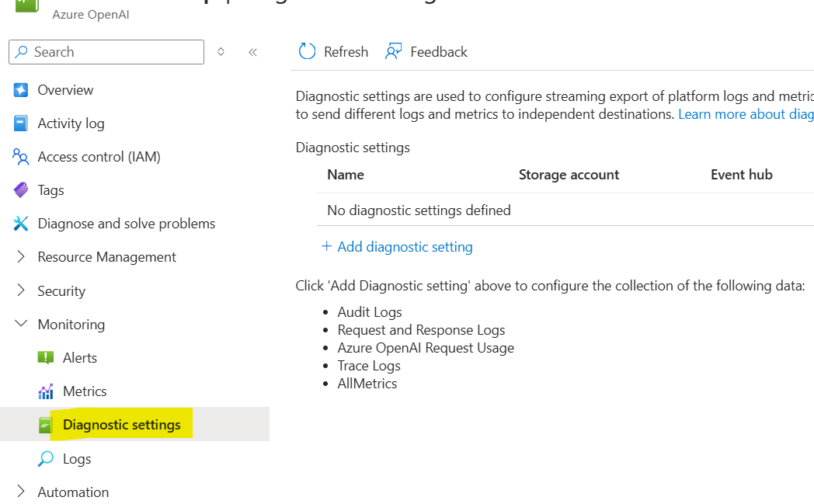814x504 pixels.
Task: Open Access control (IAM)
Action: coord(99,157)
